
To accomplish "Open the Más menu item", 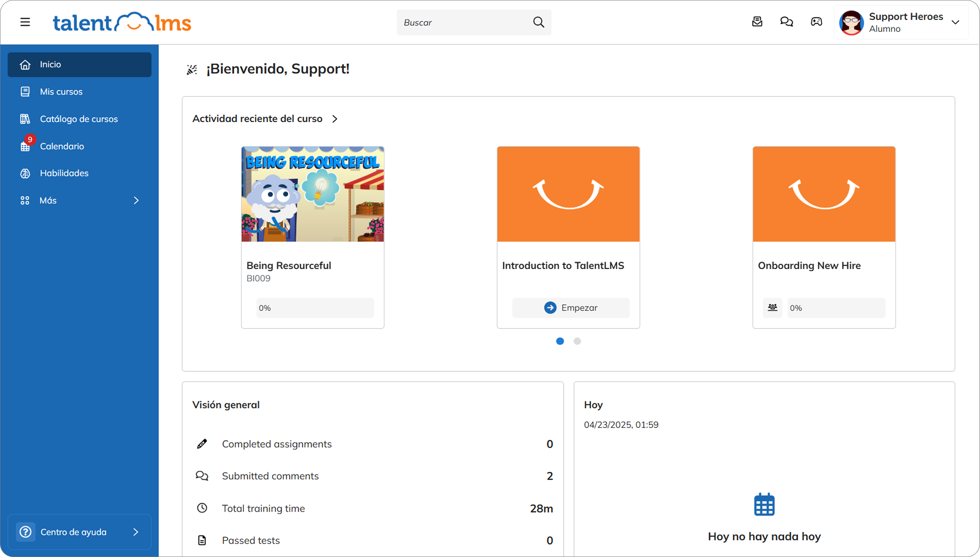I will coord(80,201).
